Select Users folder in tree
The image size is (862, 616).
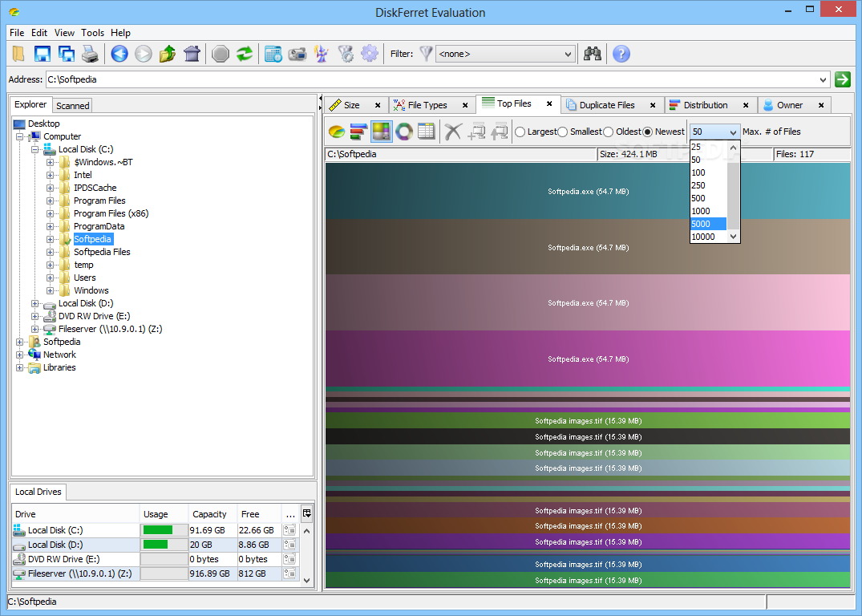click(x=85, y=278)
